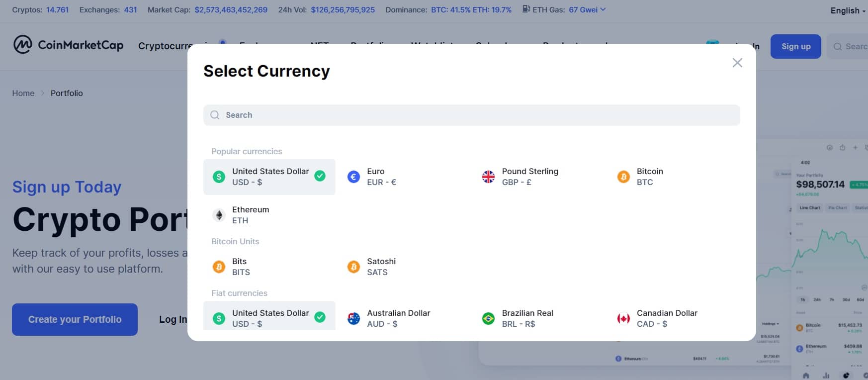Click the green checkmark on popular USD
This screenshot has width=868, height=380.
point(320,176)
